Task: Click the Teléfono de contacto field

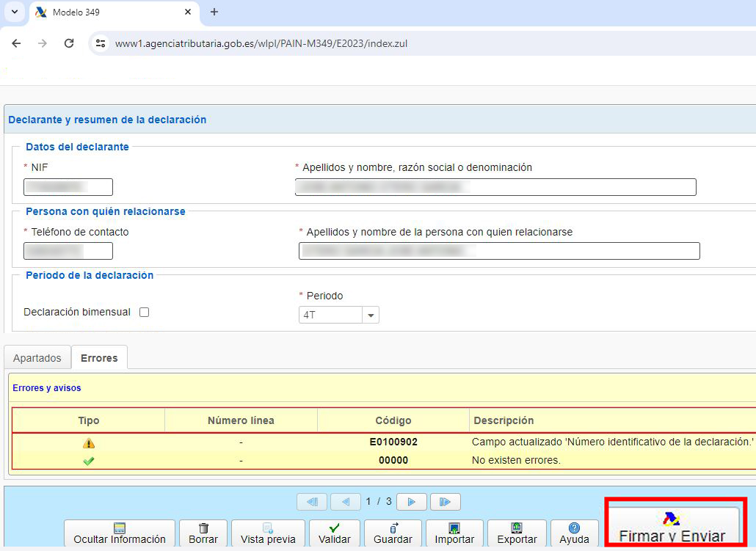Action: [x=68, y=251]
